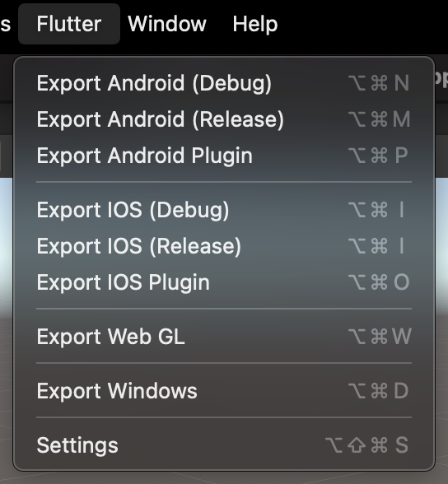Click the ⌥⌘P shortcut hint

tap(378, 156)
